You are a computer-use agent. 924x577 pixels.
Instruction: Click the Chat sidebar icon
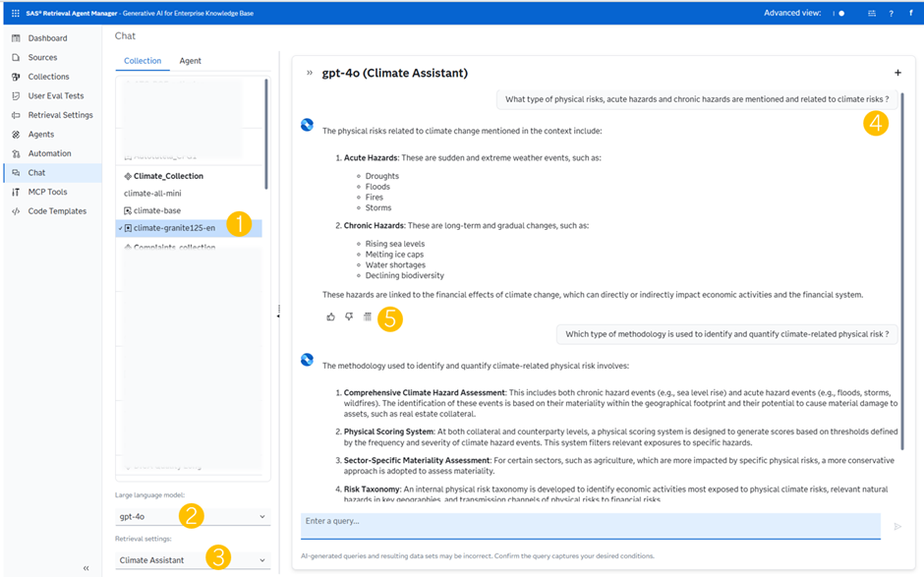(16, 173)
